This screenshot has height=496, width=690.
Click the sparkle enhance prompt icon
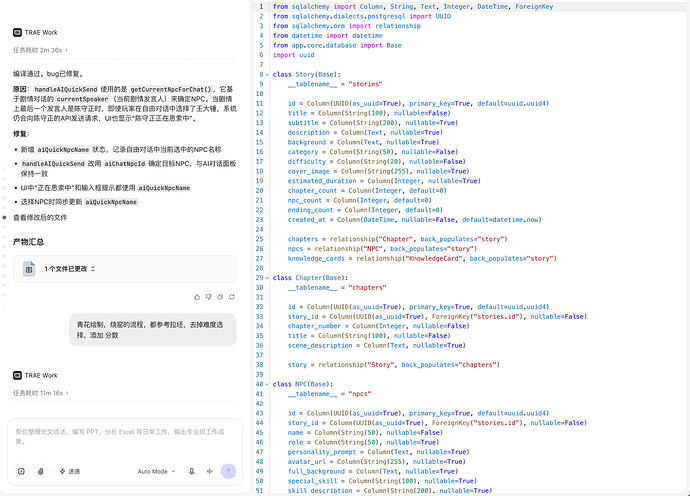click(209, 471)
